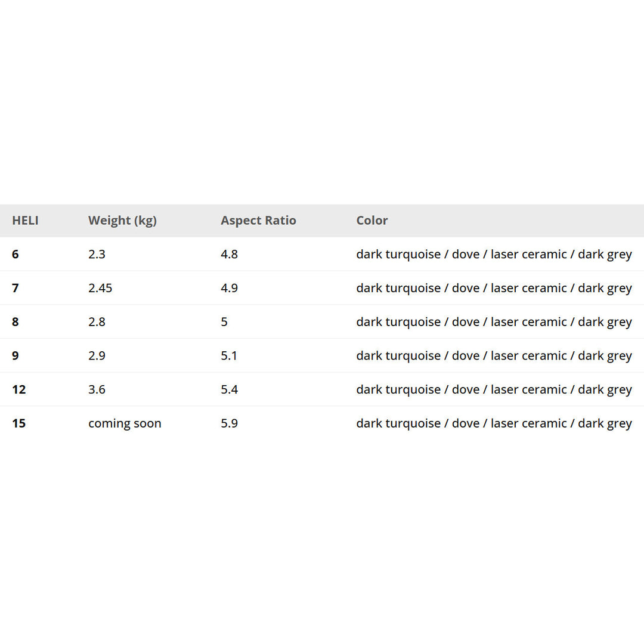Click the HELI column header
The width and height of the screenshot is (644, 644).
[x=25, y=221]
